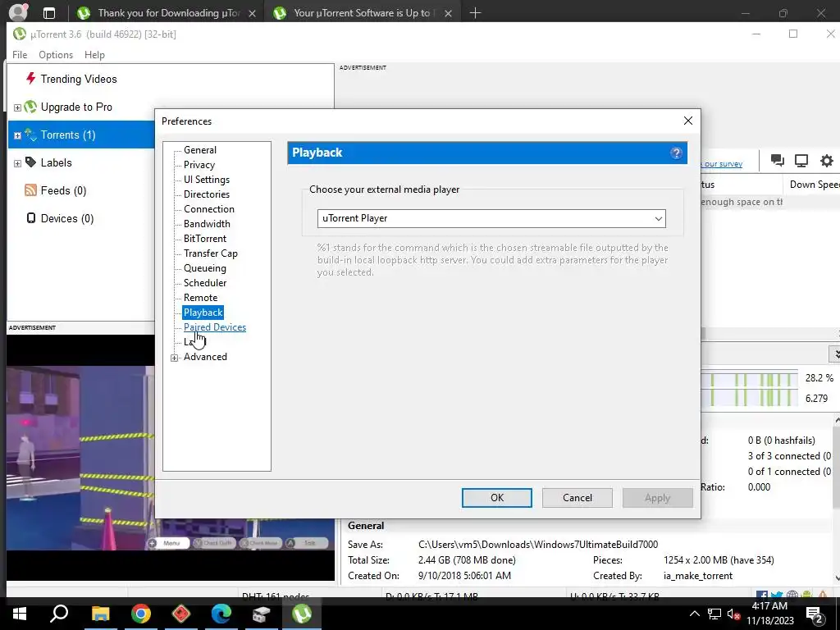Open Microsoft Edge from taskbar
Viewport: 840px width, 630px height.
tap(221, 614)
